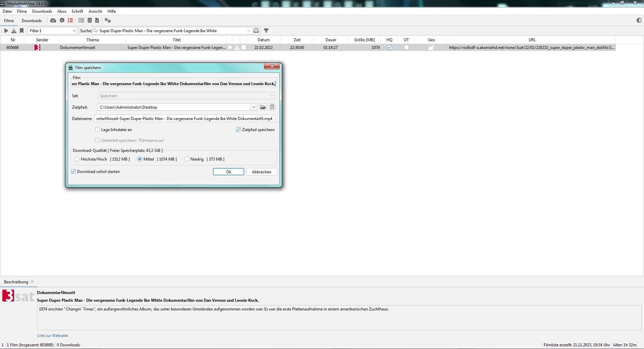This screenshot has width=644, height=349.
Task: Expand the Zielpfad path dropdown arrow
Action: coord(254,107)
